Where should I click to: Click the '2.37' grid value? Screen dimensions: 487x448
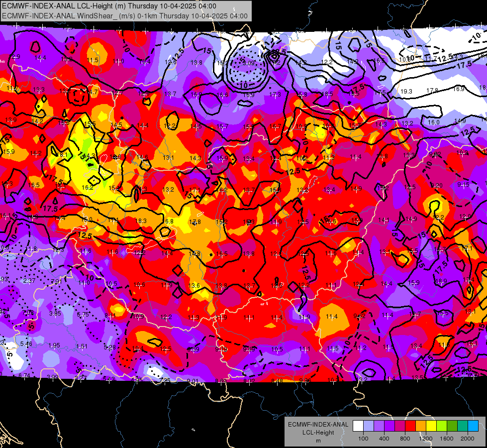(x=29, y=281)
